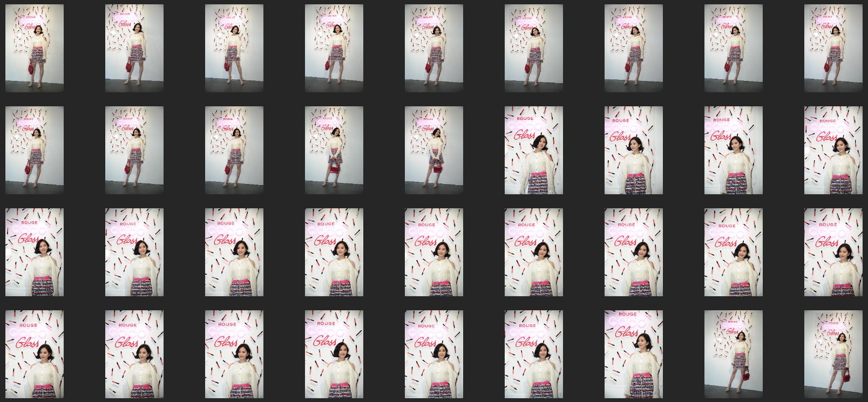Choose the third photo in the bottom row
Image resolution: width=868 pixels, height=402 pixels.
coord(234,354)
